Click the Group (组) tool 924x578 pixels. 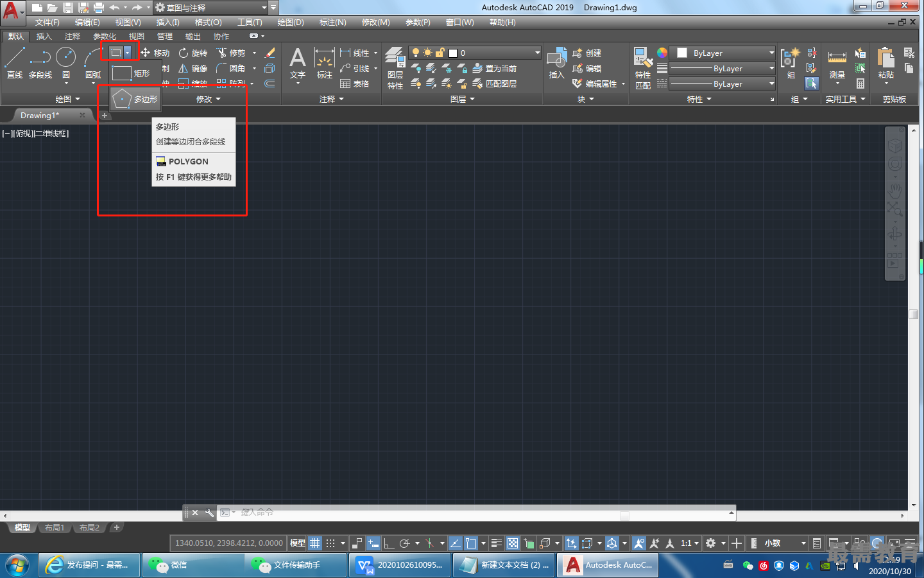tap(790, 63)
